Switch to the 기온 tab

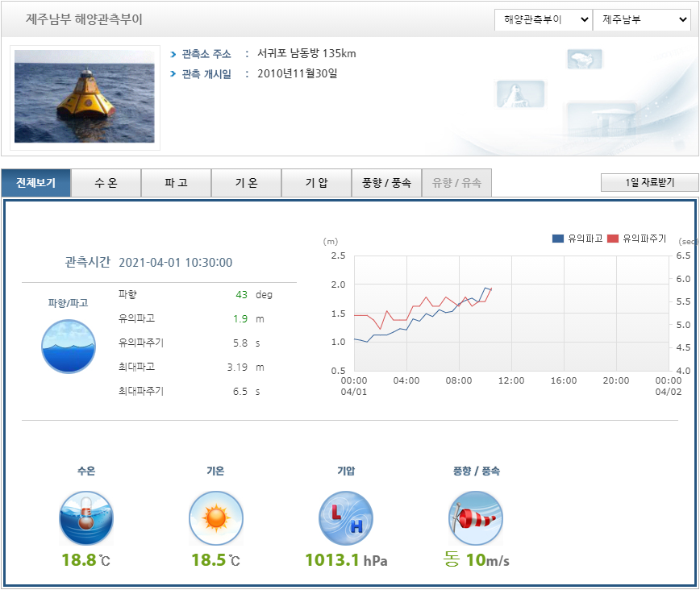(x=247, y=182)
